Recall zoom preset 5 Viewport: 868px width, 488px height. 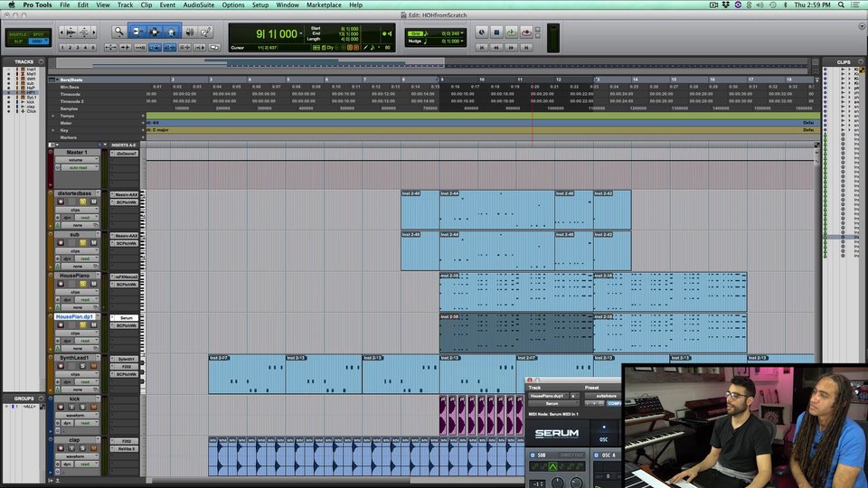(92, 48)
